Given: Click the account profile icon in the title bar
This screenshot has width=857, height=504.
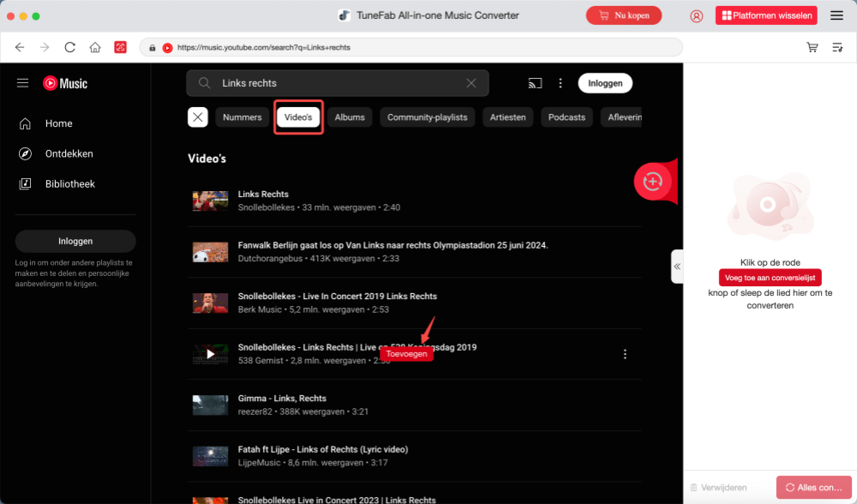Looking at the screenshot, I should pyautogui.click(x=696, y=15).
